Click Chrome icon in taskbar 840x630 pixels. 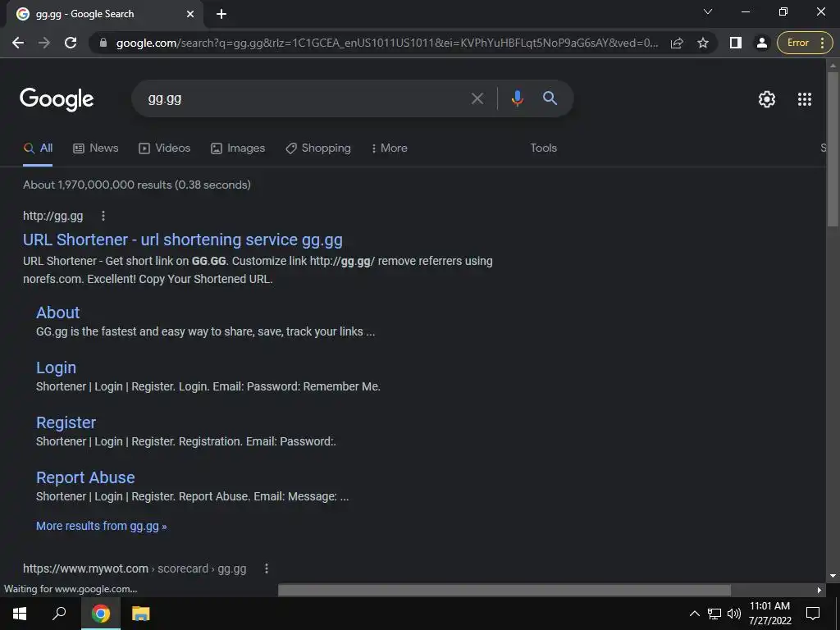click(x=100, y=614)
